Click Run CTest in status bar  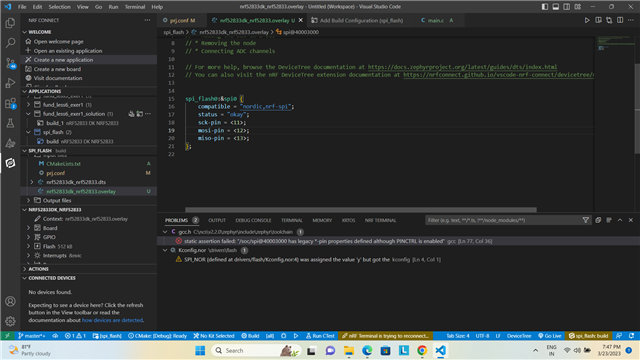[320, 336]
